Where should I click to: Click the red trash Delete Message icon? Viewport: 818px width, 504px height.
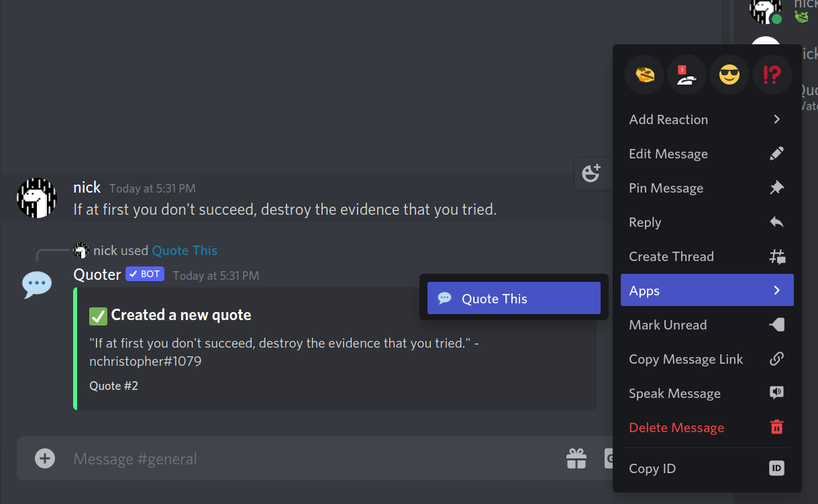tap(777, 427)
